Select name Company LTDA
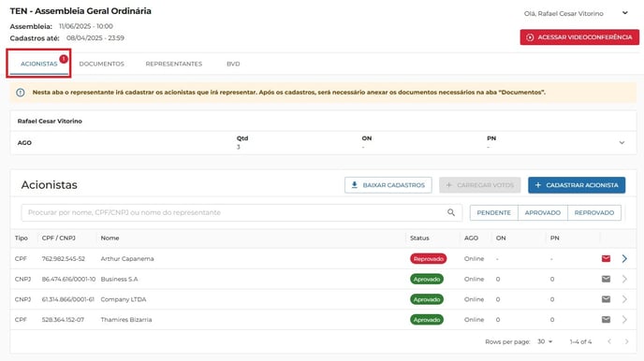 (124, 299)
